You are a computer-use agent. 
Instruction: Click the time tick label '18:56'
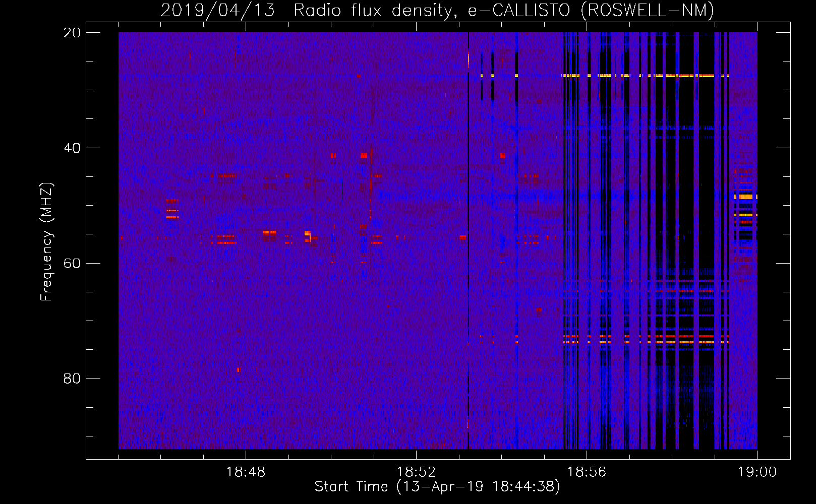(x=587, y=472)
